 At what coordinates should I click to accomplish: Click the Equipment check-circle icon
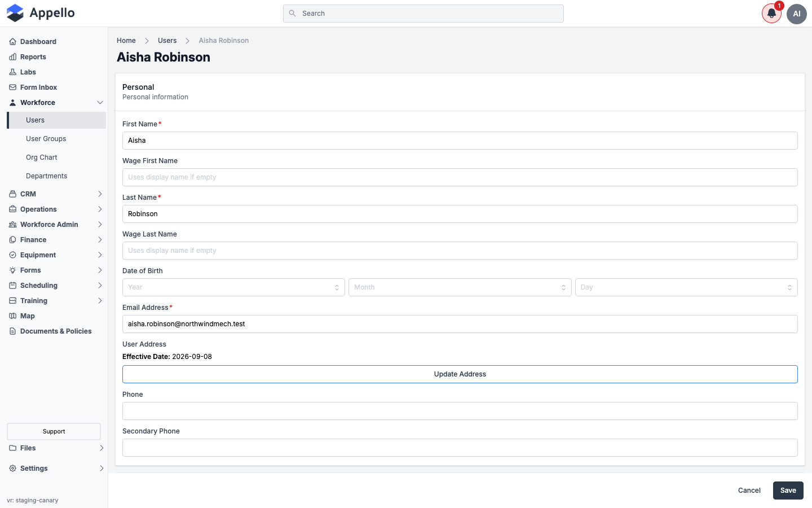click(12, 255)
